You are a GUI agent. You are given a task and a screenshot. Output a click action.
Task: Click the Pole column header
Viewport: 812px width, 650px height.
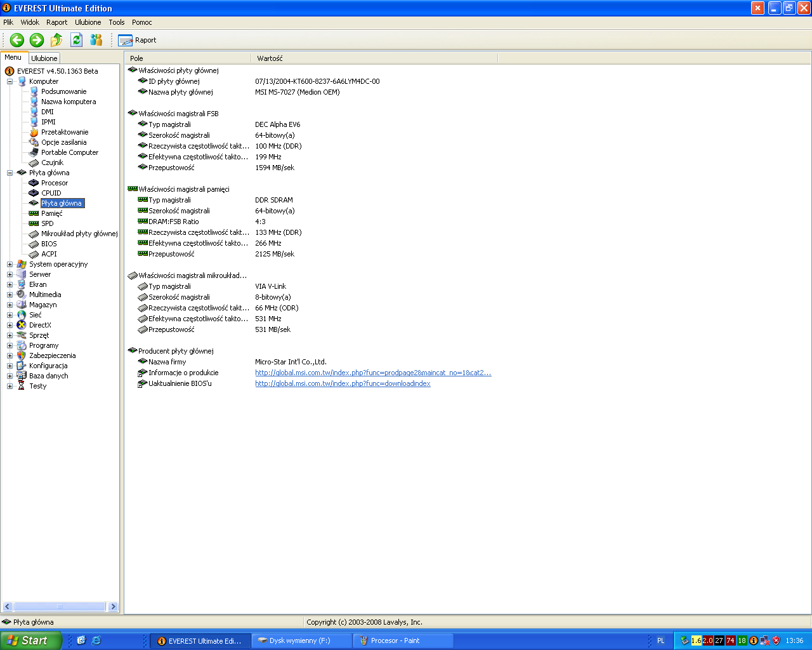188,58
